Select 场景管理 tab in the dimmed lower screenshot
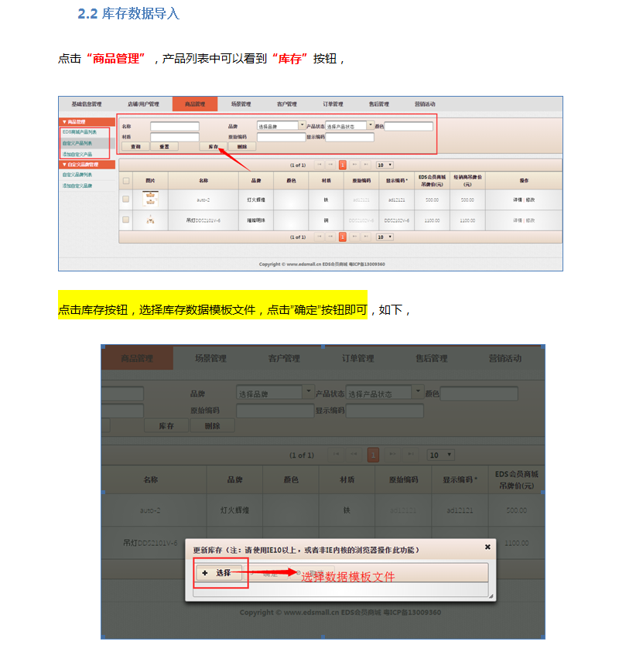Viewport: 619px width, 672px height. pos(210,358)
